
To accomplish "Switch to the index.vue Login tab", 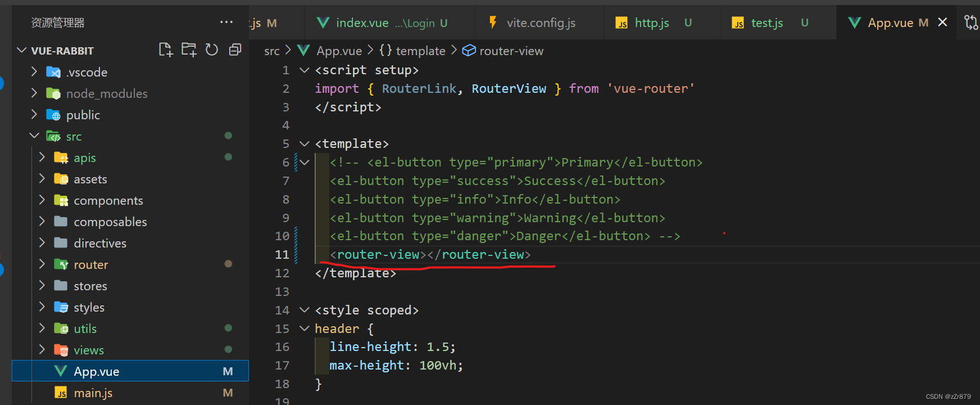I will point(389,22).
